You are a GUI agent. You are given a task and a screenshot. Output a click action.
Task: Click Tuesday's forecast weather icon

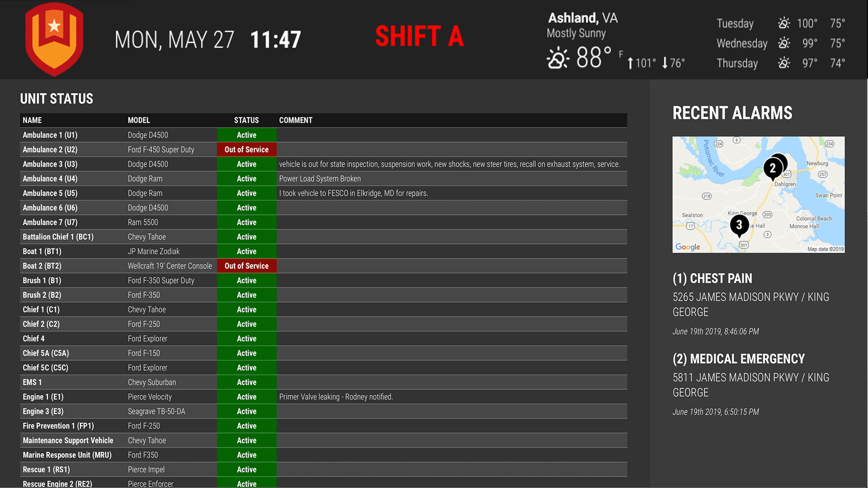[x=783, y=23]
